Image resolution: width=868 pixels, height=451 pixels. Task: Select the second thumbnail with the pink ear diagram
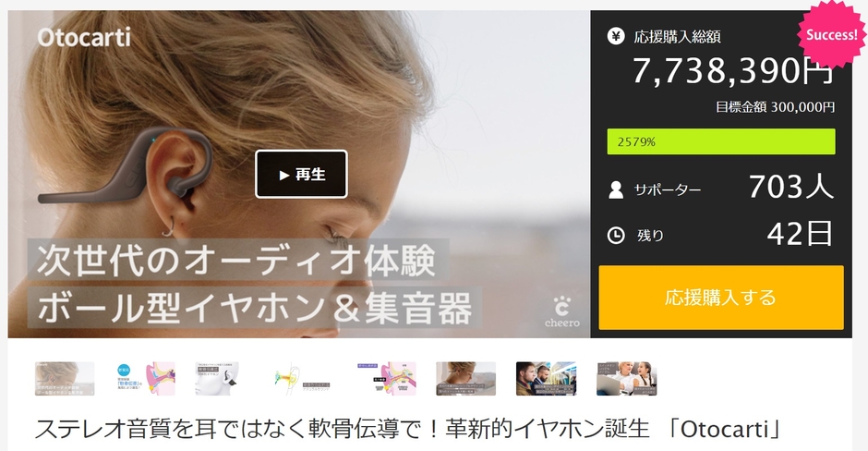pyautogui.click(x=146, y=378)
